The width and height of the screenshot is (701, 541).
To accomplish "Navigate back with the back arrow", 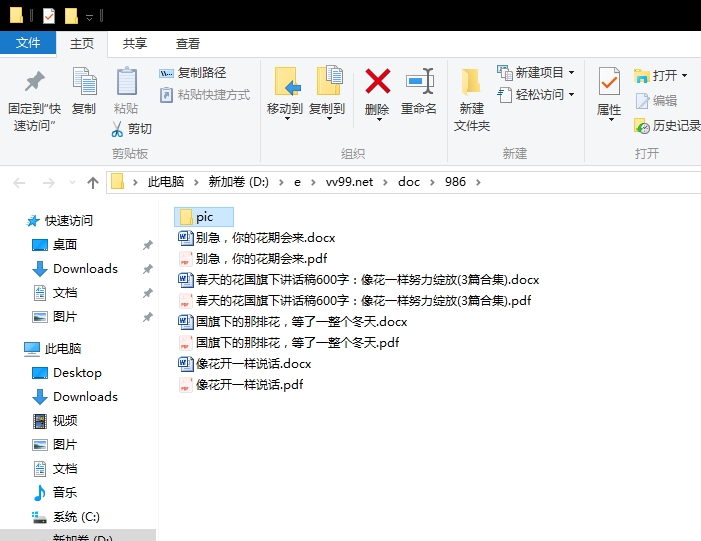I will pos(19,182).
